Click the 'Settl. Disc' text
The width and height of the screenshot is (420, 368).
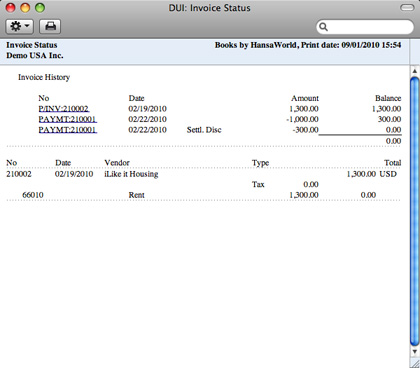pyautogui.click(x=204, y=130)
